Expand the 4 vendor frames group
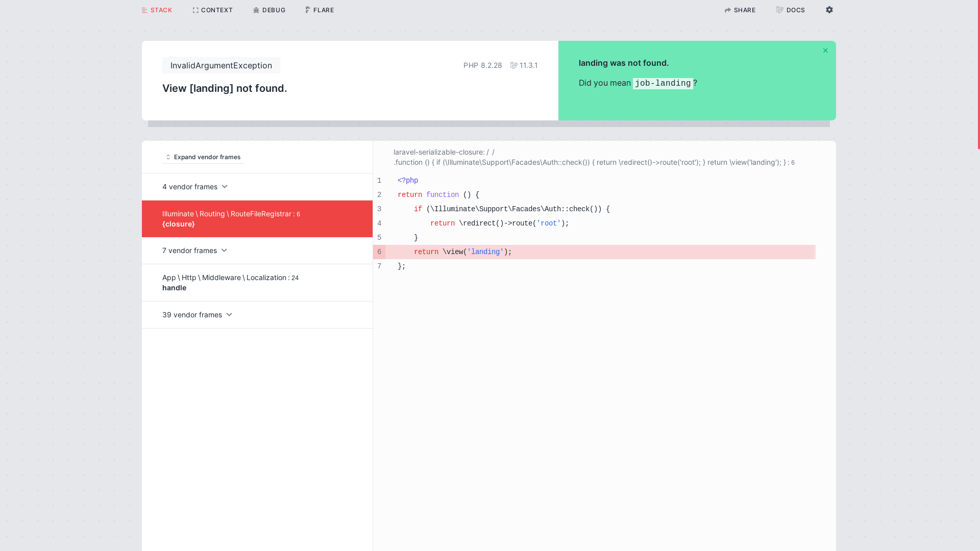The height and width of the screenshot is (551, 980). [x=257, y=187]
